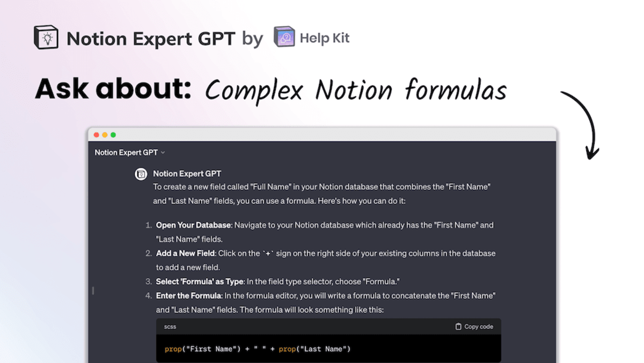644x363 pixels.
Task: Click the Notion Expert GPT chat avatar
Action: pos(141,174)
